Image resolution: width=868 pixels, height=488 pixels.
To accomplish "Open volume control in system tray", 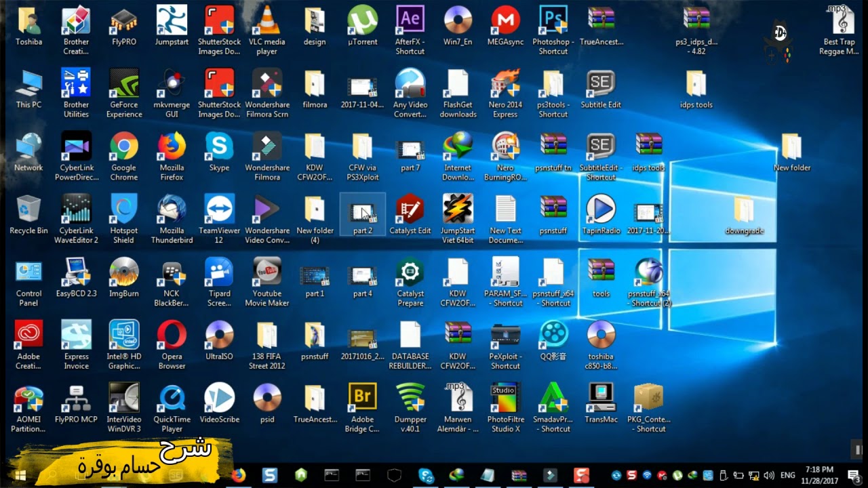I will (x=768, y=475).
